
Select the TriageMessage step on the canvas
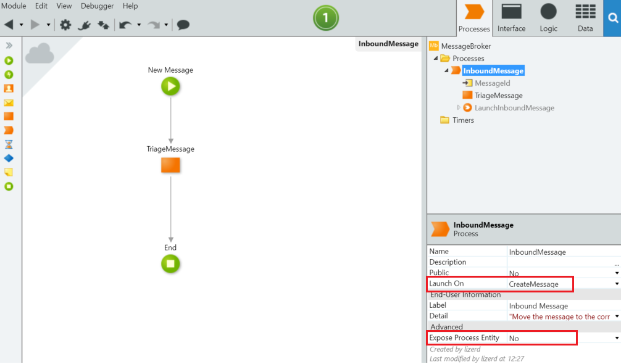click(170, 165)
